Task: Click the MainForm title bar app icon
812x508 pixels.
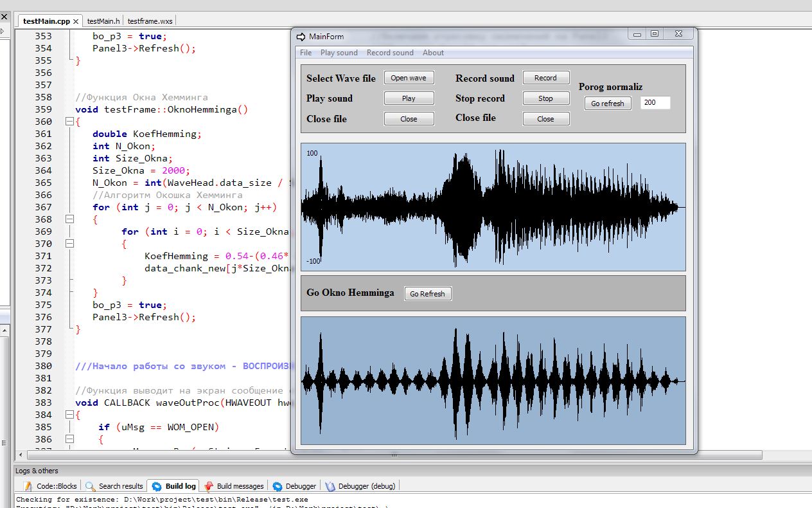Action: [x=300, y=36]
